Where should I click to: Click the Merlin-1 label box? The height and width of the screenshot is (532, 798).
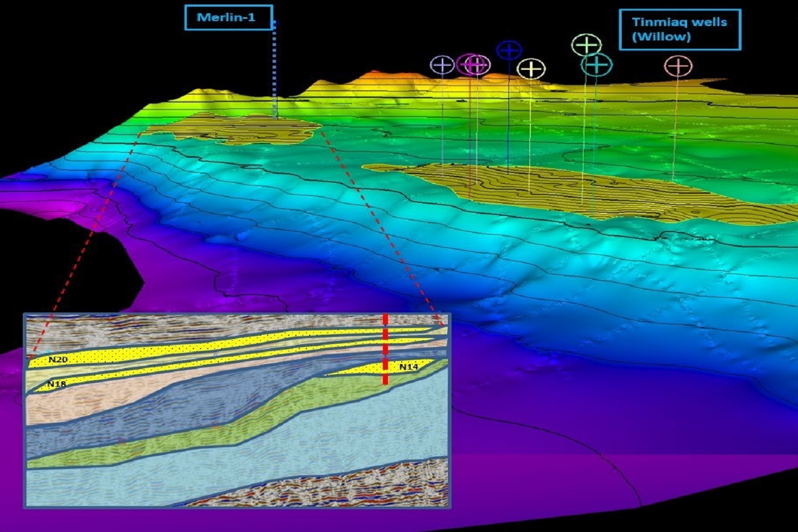tap(228, 17)
